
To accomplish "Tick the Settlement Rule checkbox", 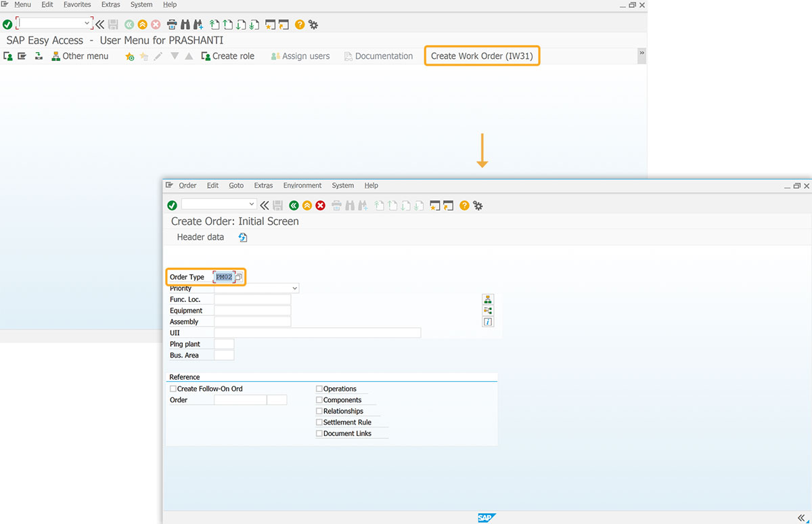I will coord(319,422).
